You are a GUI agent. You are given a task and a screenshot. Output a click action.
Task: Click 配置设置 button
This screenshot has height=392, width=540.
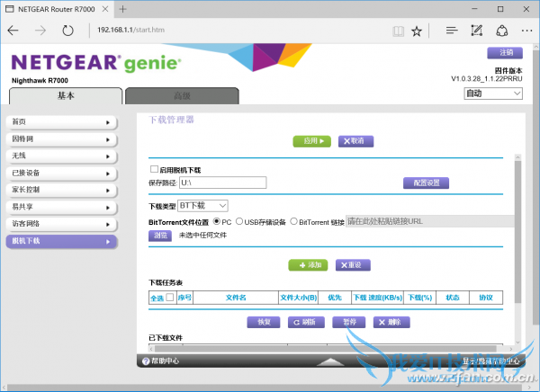tap(426, 183)
